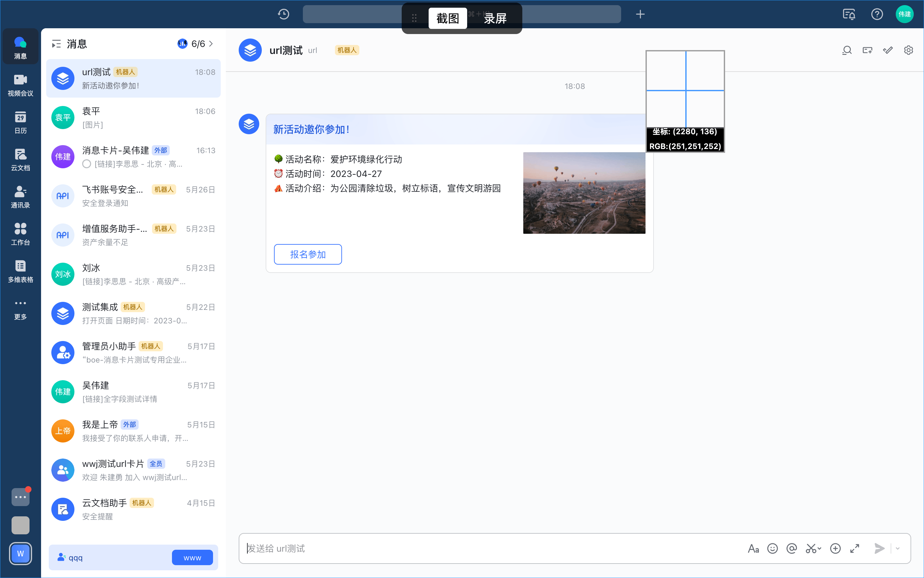Select the 录屏 screen recording tab
924x578 pixels.
pyautogui.click(x=495, y=18)
